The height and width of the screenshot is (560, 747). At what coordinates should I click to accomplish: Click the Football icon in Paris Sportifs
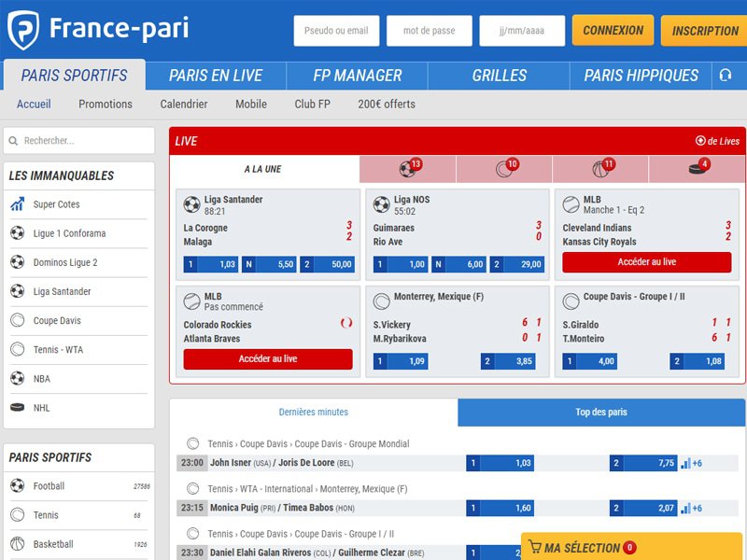[17, 485]
